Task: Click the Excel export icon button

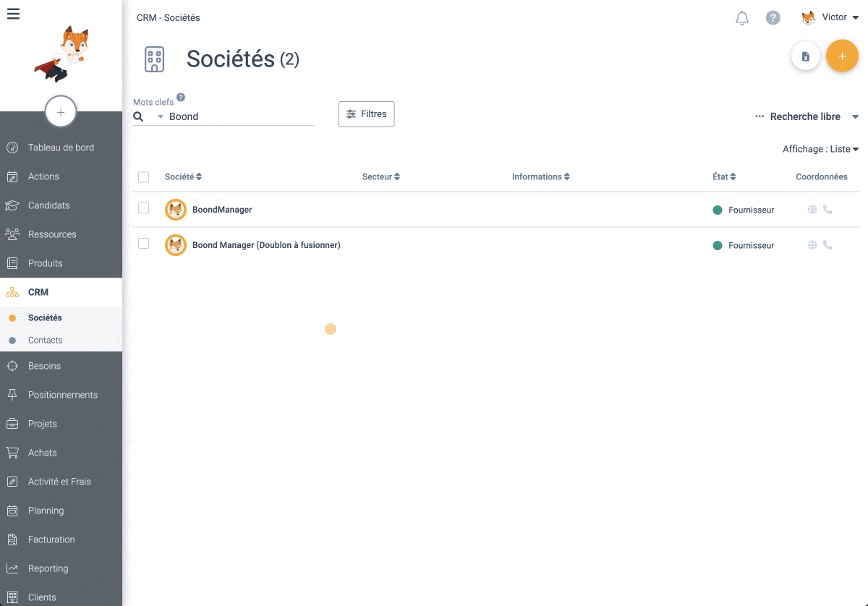Action: coord(806,56)
